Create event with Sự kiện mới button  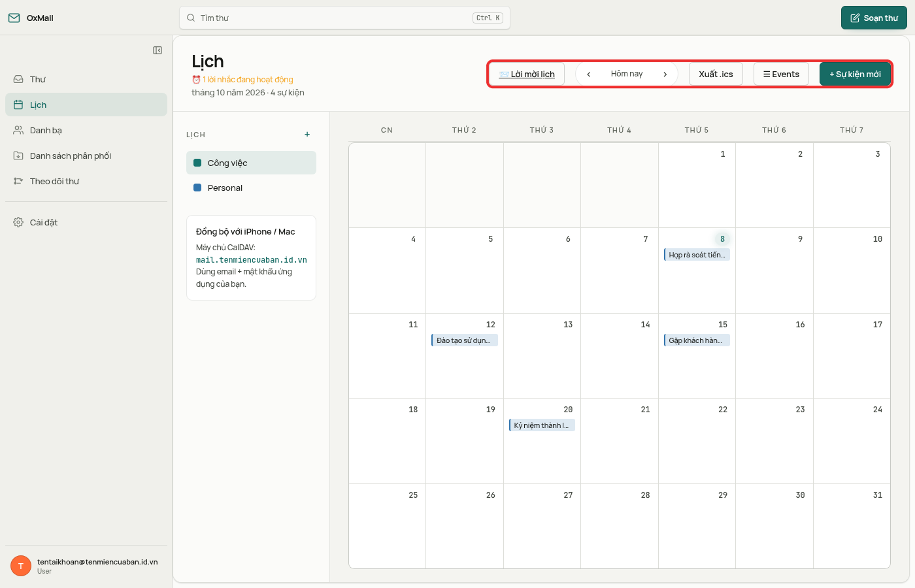[x=855, y=74]
